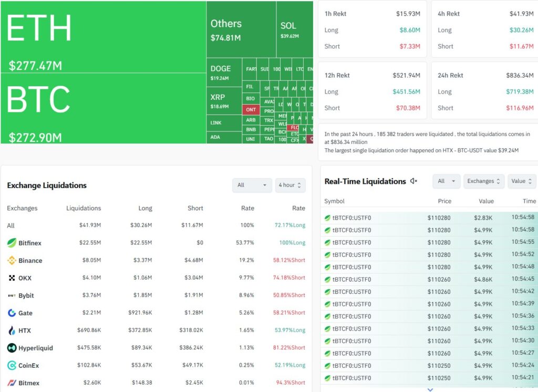
Task: Click the Bitfinex exchange logo
Action: click(x=12, y=243)
